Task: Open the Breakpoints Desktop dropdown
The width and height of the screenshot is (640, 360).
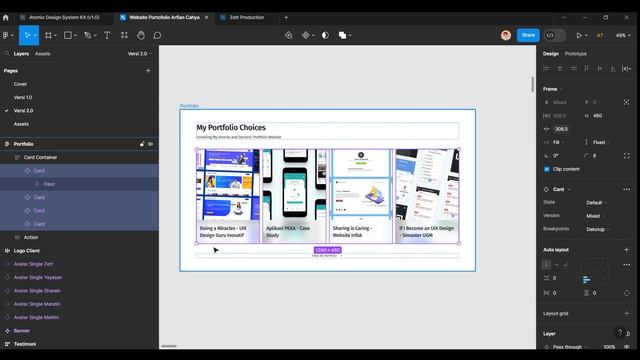Action: coord(598,229)
